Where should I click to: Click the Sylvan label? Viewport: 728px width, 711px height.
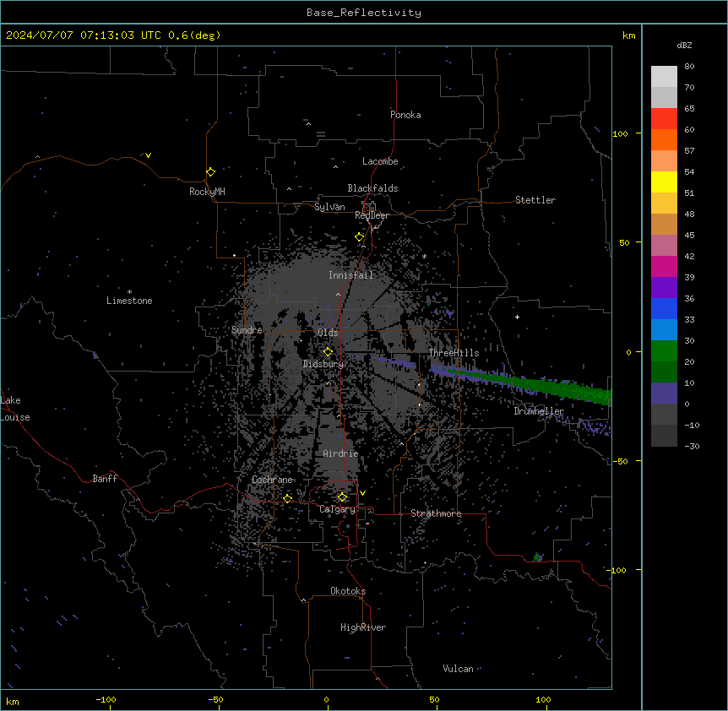329,207
